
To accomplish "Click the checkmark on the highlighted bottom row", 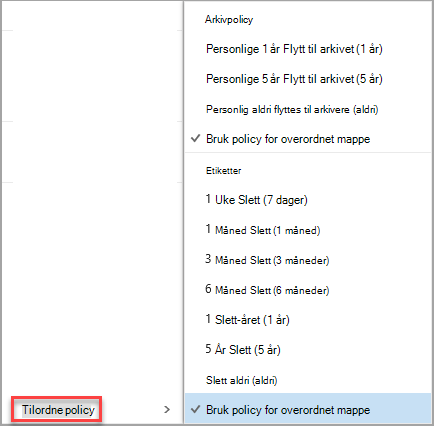I will (x=195, y=409).
